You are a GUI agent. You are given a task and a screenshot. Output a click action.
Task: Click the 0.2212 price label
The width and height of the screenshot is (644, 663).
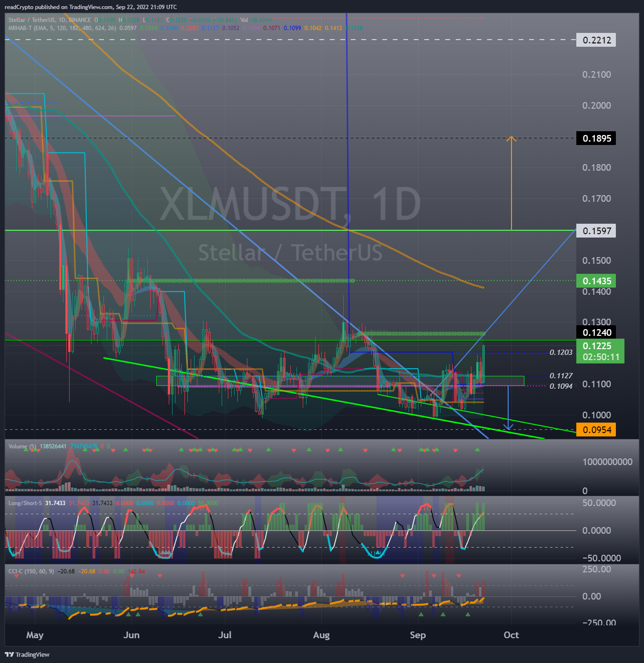pos(596,40)
